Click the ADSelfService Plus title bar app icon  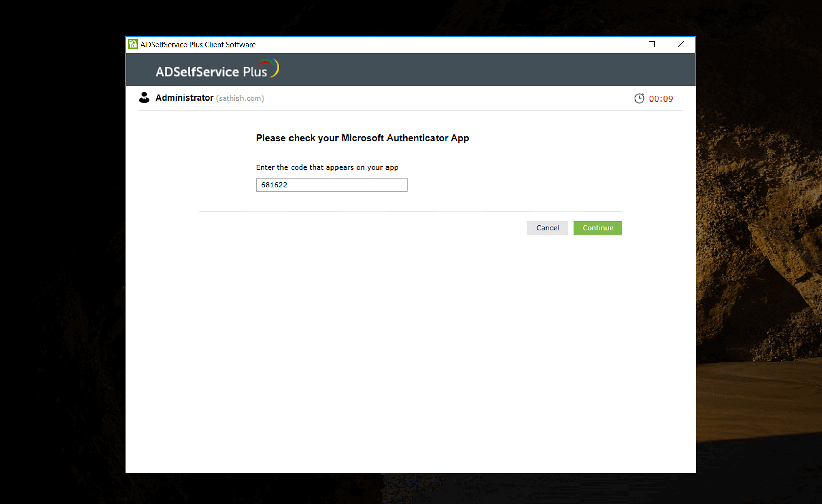pos(133,44)
